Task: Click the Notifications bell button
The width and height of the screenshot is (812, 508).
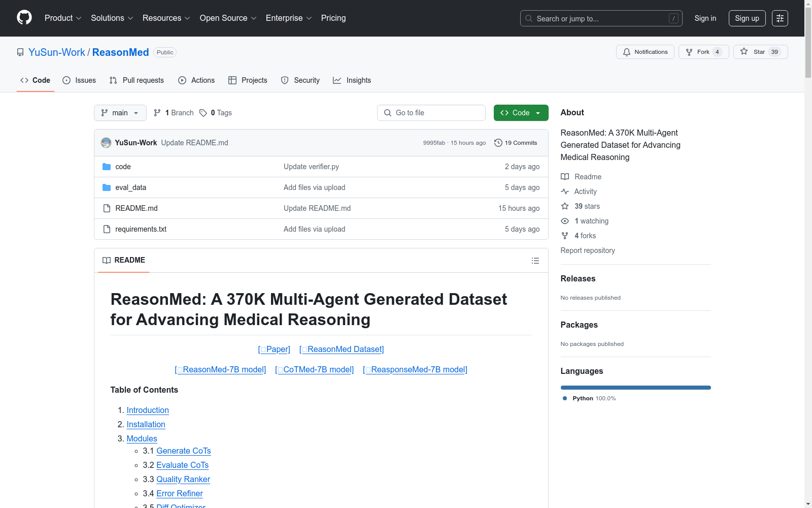Action: click(645, 52)
